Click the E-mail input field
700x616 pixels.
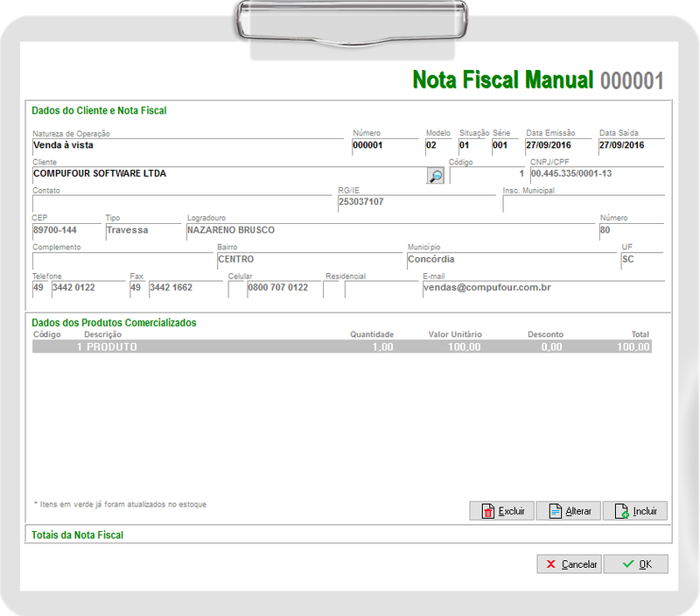click(x=542, y=288)
